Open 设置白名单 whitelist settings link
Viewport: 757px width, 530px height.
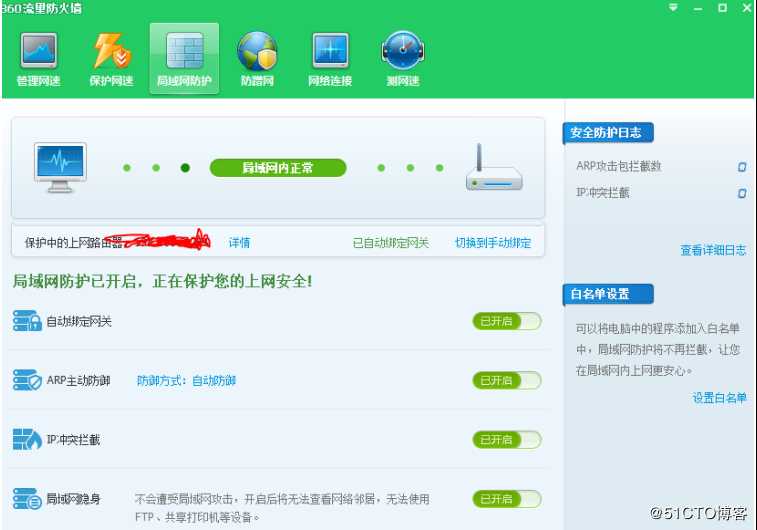coord(719,398)
